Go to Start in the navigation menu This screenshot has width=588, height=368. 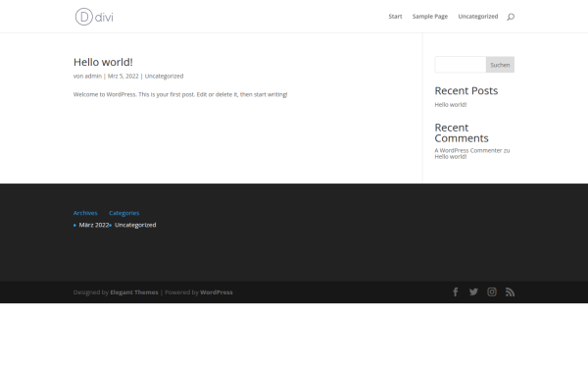[x=395, y=17]
